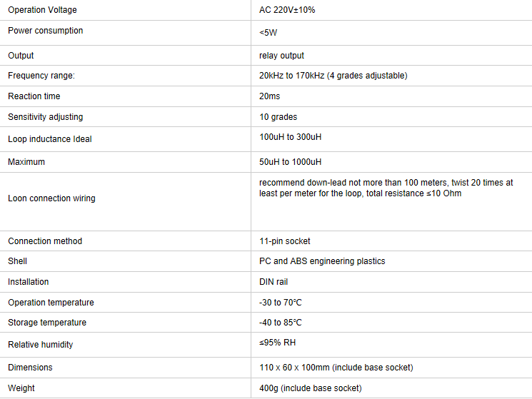Screen dimensions: 532x399
Task: Select the AC 220V±10% value
Action: pyautogui.click(x=287, y=10)
